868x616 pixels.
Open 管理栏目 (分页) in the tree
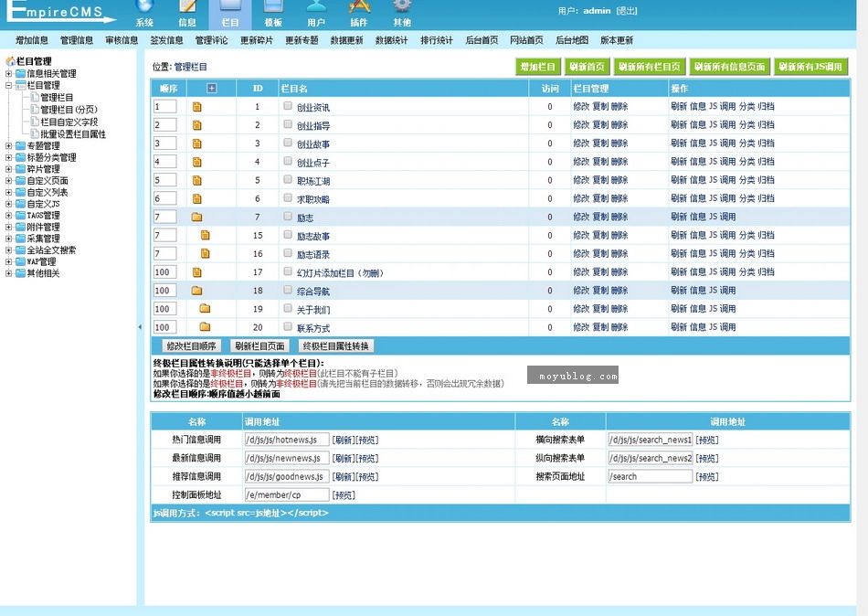(69, 110)
